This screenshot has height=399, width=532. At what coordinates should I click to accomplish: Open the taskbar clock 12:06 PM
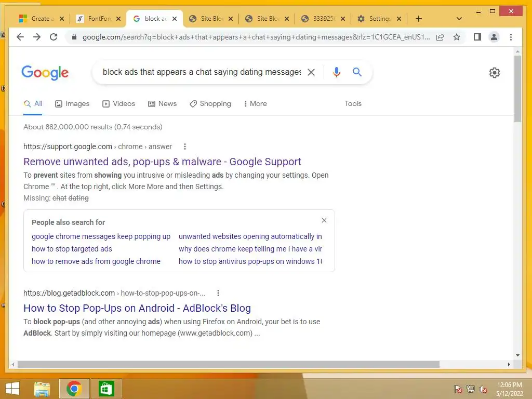pos(510,389)
